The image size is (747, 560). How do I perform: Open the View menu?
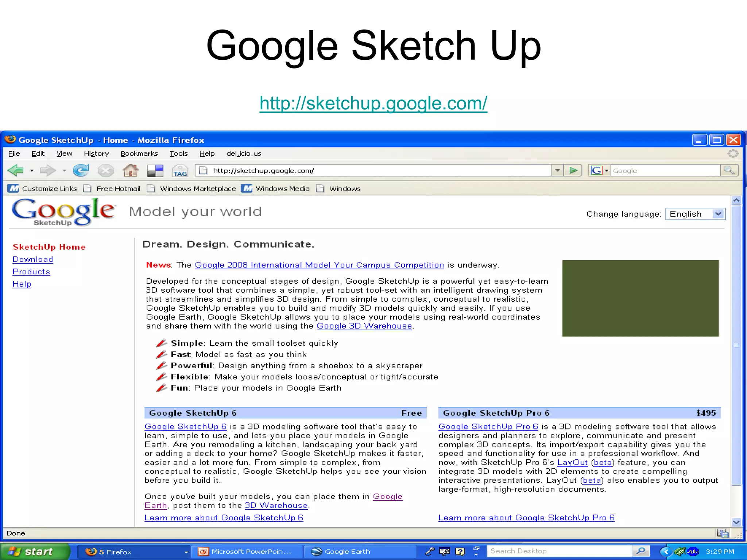pos(64,153)
